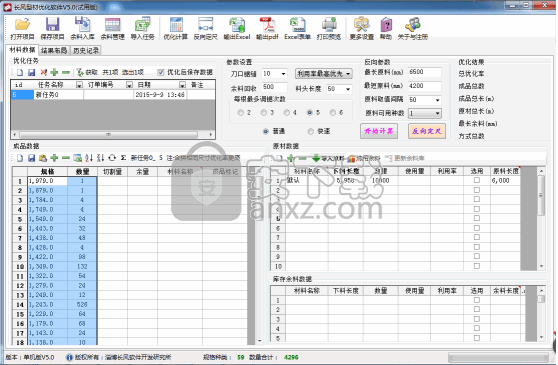Viewport: 558px width, 365px height.
Task: Select radio option 3 for 每根最多调锯次数
Action: point(264,113)
